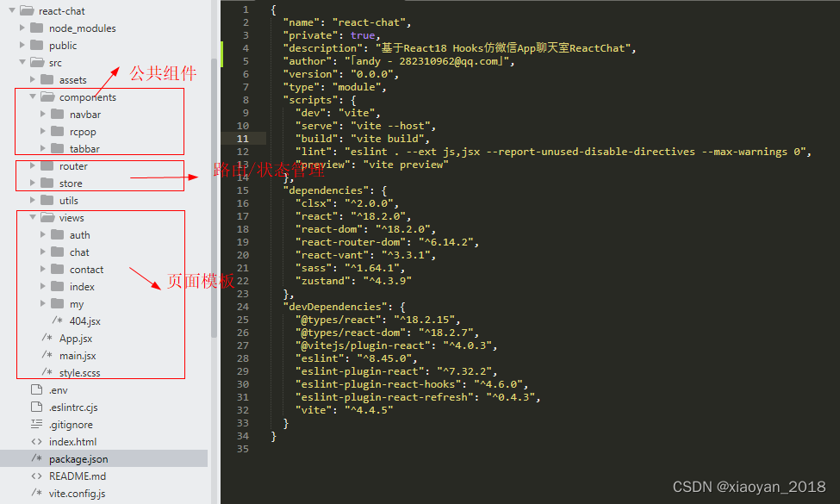The width and height of the screenshot is (840, 504).
Task: Click the "zustand" dependency line
Action: [x=353, y=281]
